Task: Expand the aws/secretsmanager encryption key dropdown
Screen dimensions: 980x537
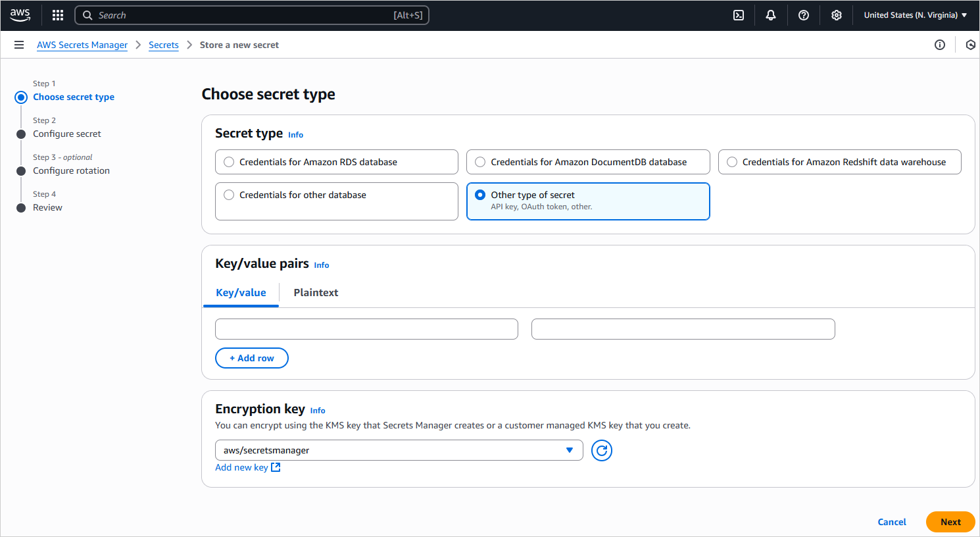Action: [399, 450]
